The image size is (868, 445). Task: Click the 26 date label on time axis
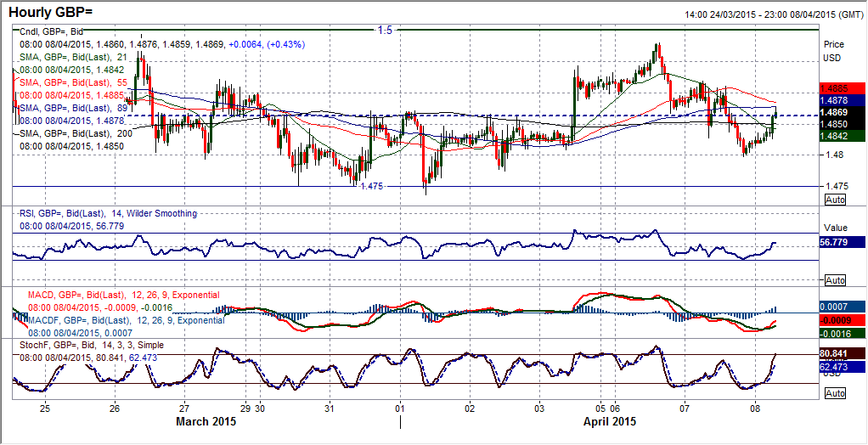pyautogui.click(x=115, y=408)
